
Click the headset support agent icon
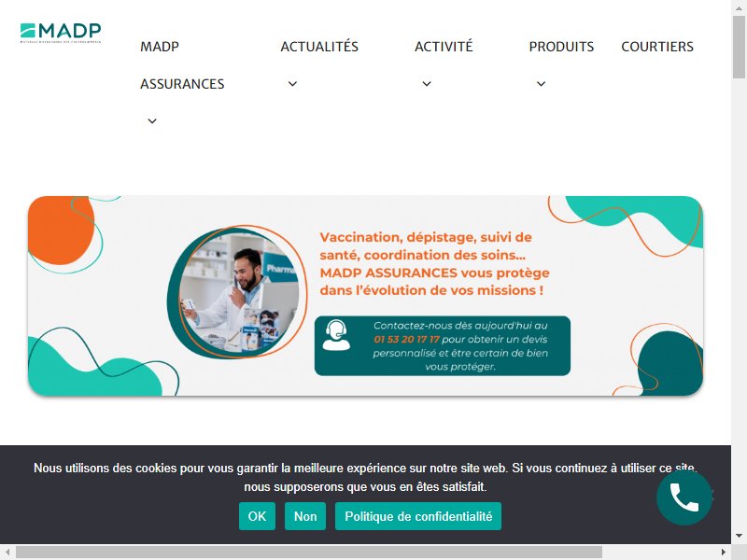coord(336,335)
